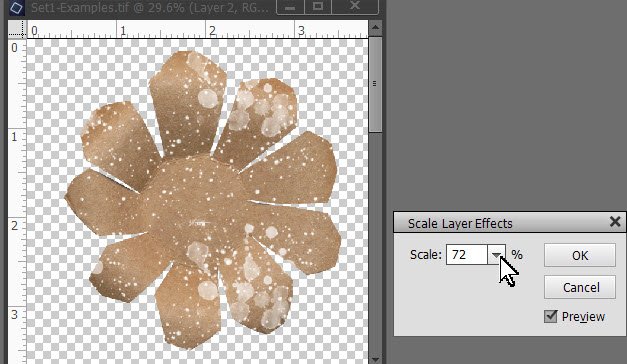Close the Set1-Examples.tif document window

tap(355, 7)
